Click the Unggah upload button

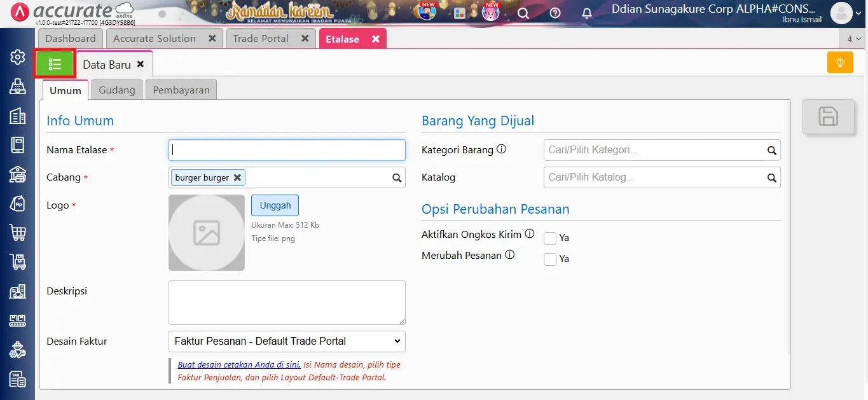[x=275, y=205]
